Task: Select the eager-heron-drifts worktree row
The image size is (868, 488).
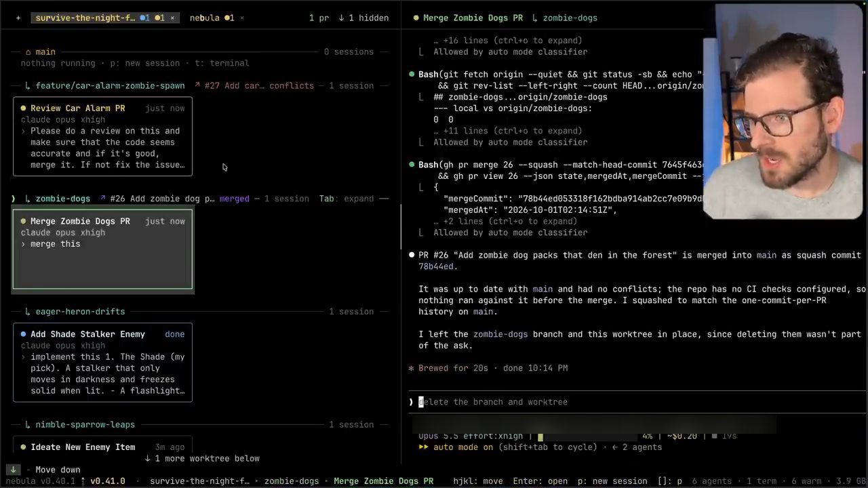Action: click(x=80, y=311)
